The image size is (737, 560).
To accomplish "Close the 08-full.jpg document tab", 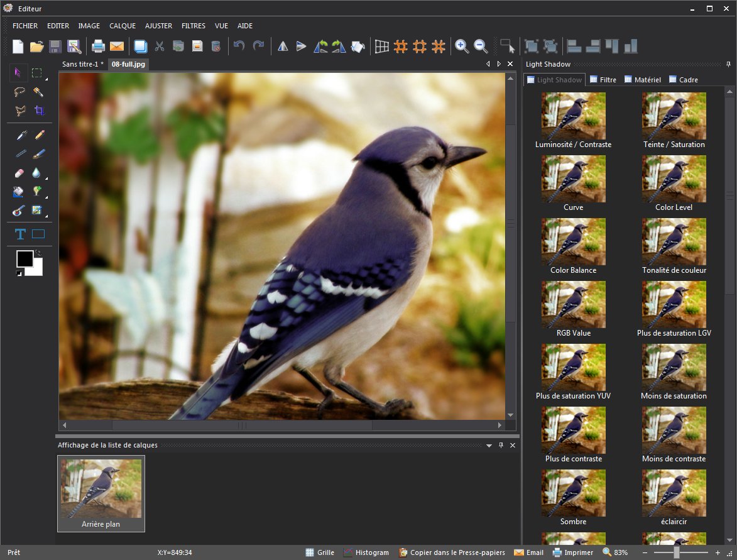I will click(x=510, y=64).
